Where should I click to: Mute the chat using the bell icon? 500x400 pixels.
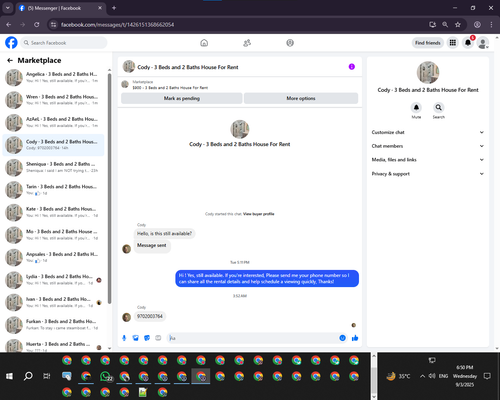pyautogui.click(x=416, y=107)
